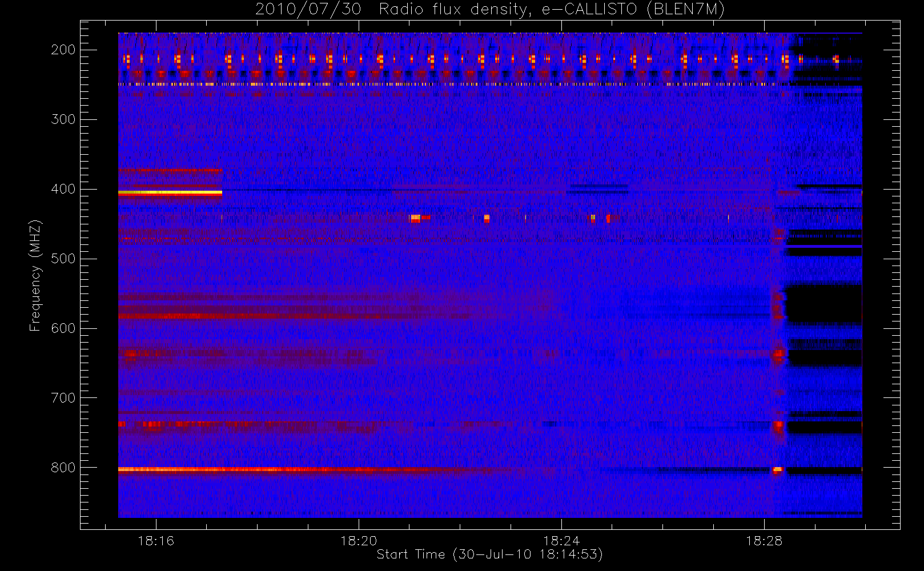Viewport: 924px width, 571px height.
Task: Click the "Start Time (30-Jul-10 18:14:53)" x-axis label
Action: [x=490, y=554]
